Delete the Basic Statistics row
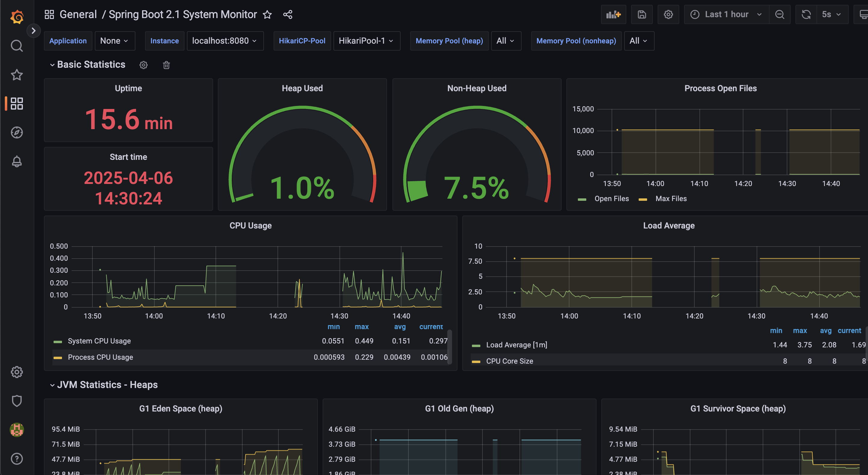 point(166,65)
